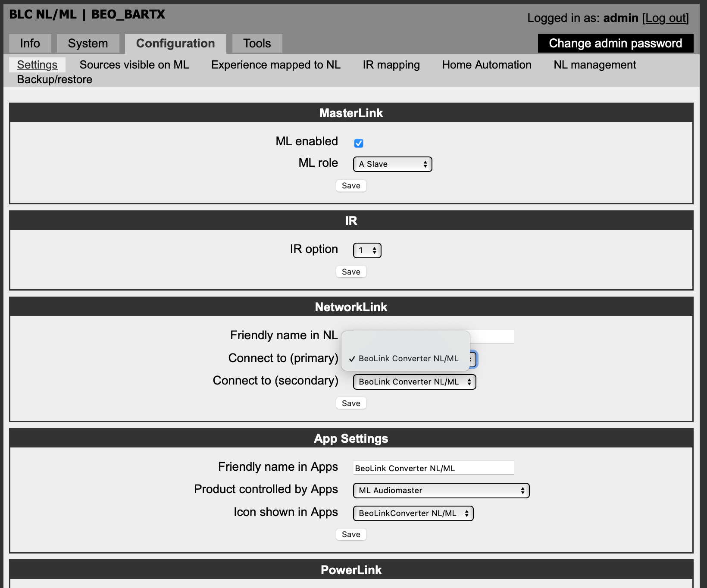The height and width of the screenshot is (588, 707).
Task: Click the IR option label
Action: [314, 249]
